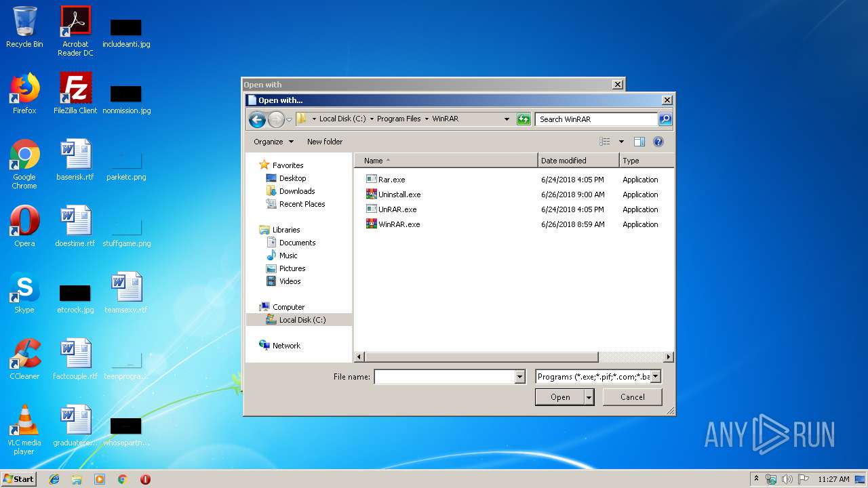Open dialog Help question mark
Image resolution: width=868 pixels, height=488 pixels.
pyautogui.click(x=658, y=142)
